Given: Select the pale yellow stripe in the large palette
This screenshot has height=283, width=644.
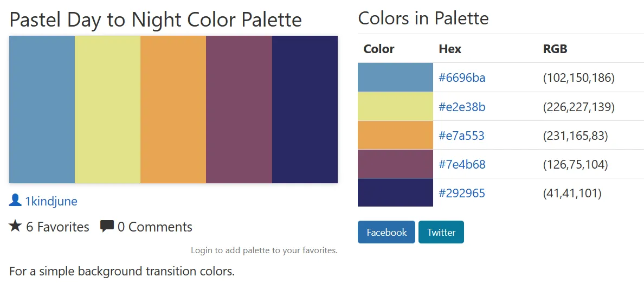Looking at the screenshot, I should tap(108, 110).
